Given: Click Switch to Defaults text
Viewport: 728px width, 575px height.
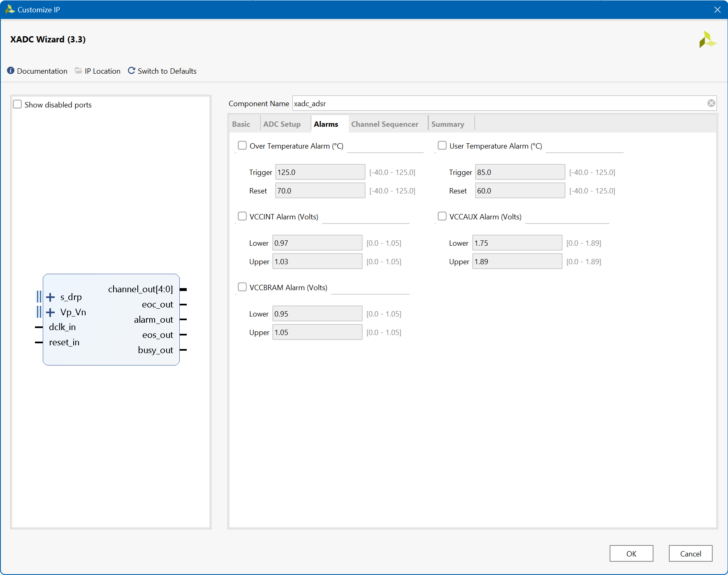Looking at the screenshot, I should pyautogui.click(x=167, y=71).
